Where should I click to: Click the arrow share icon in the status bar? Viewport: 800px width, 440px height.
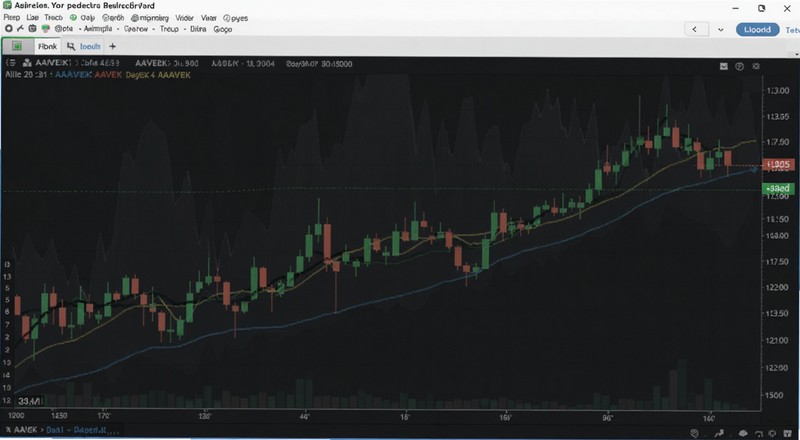click(719, 433)
